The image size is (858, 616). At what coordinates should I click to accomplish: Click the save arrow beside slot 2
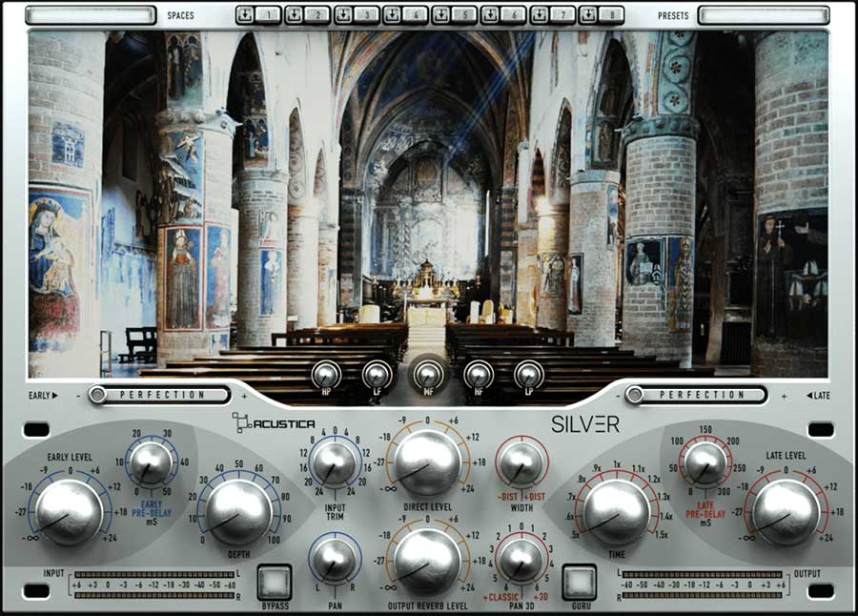[x=294, y=15]
